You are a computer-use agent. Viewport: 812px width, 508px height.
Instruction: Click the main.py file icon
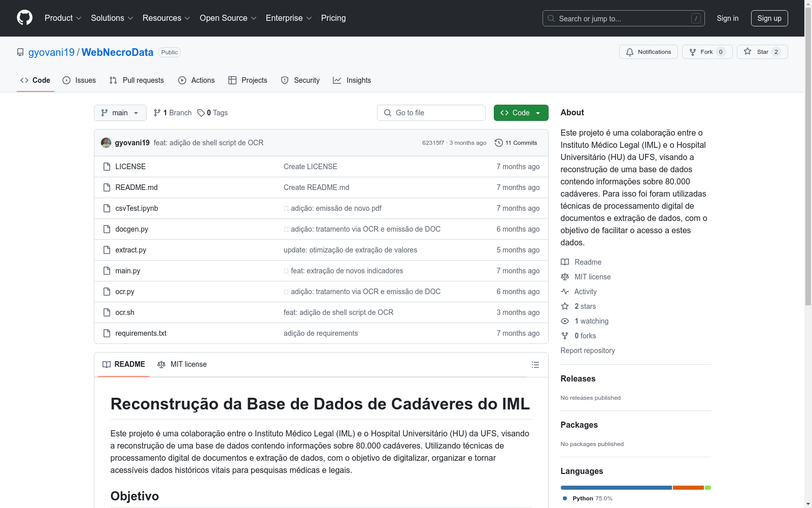point(107,271)
